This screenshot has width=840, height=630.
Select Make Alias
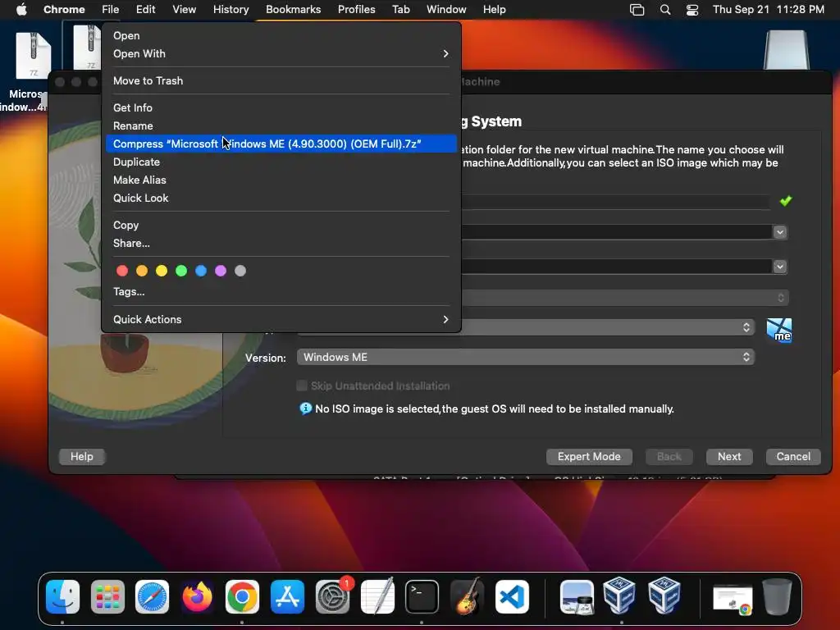[x=281, y=180]
